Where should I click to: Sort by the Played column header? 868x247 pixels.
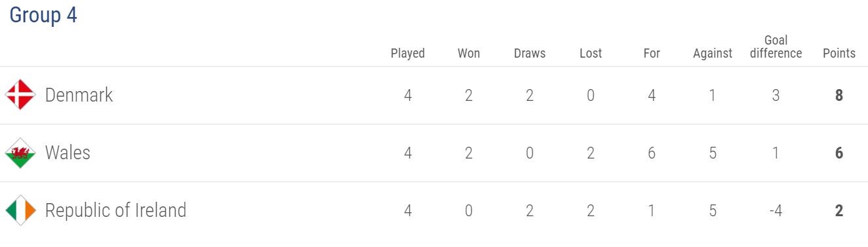408,53
